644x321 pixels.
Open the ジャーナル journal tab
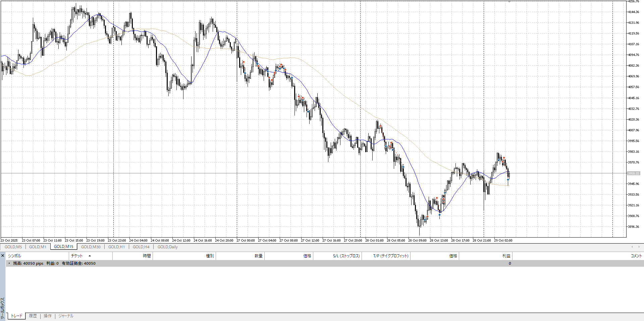[x=66, y=316]
